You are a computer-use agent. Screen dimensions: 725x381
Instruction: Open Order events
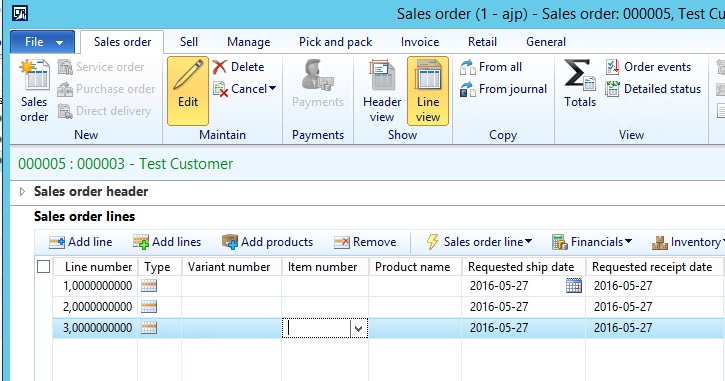pos(648,67)
